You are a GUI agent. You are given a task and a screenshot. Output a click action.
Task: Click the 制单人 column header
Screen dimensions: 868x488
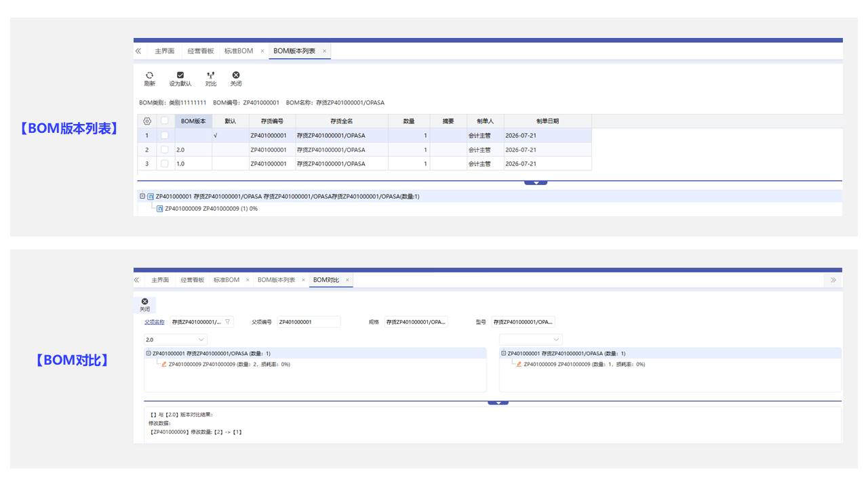[x=486, y=121]
